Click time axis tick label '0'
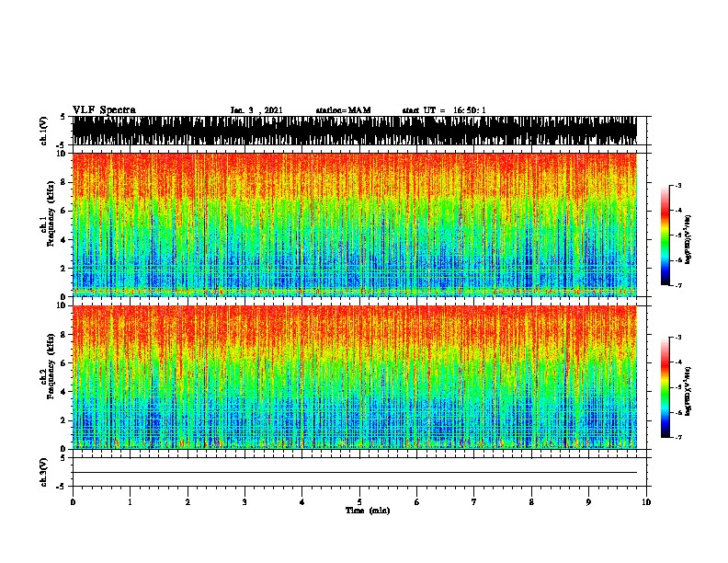Screen dimensions: 728x563 click(x=73, y=502)
